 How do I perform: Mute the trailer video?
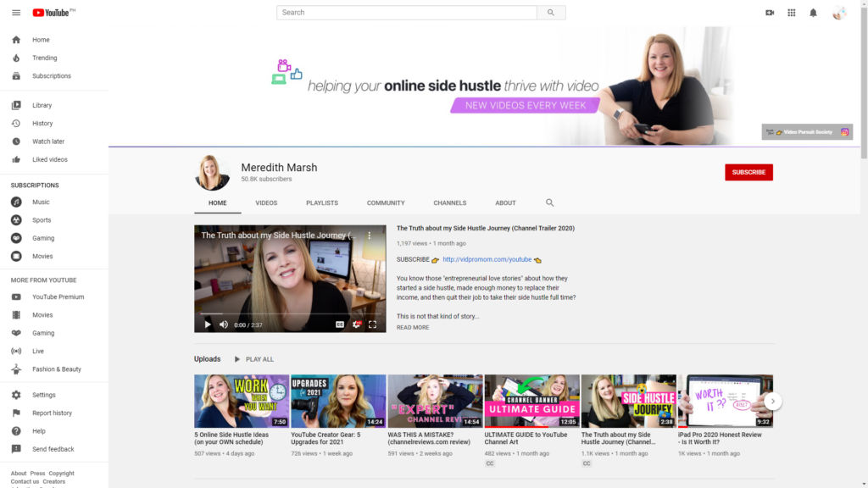click(224, 324)
